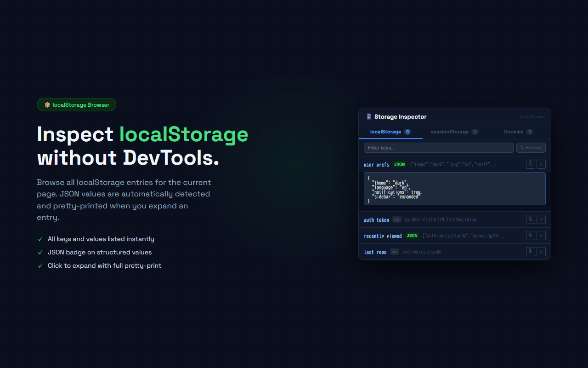Switch to the localStorage tab
The width and height of the screenshot is (588, 368).
(x=390, y=132)
